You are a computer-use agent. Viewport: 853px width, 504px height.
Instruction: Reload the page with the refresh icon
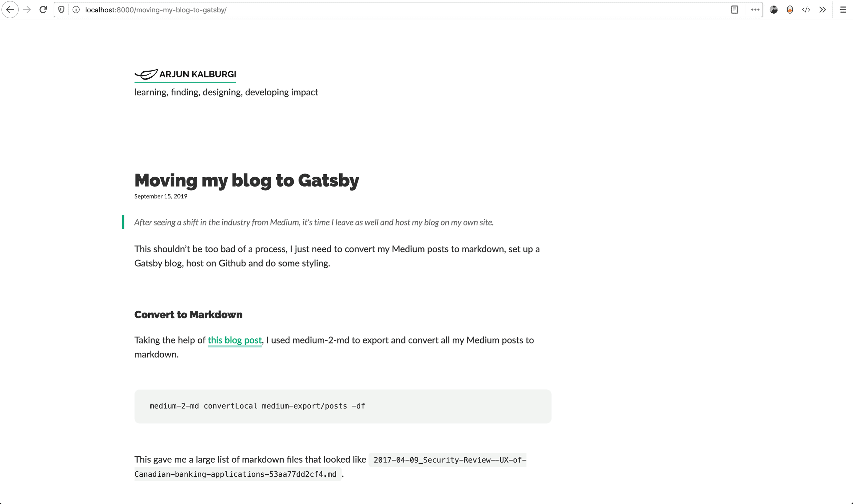pyautogui.click(x=43, y=10)
